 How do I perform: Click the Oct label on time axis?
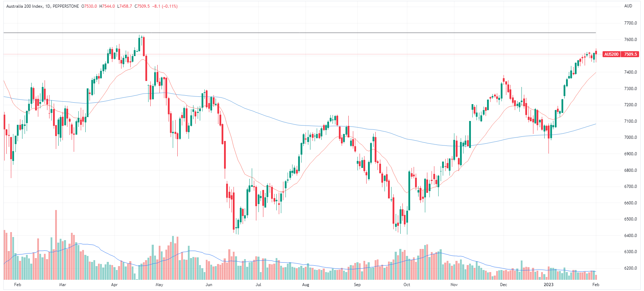pyautogui.click(x=407, y=285)
